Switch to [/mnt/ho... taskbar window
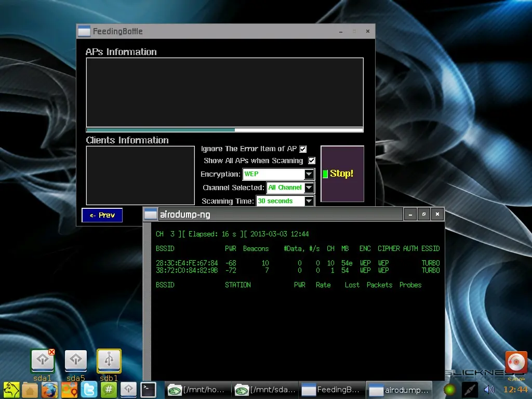 point(197,390)
